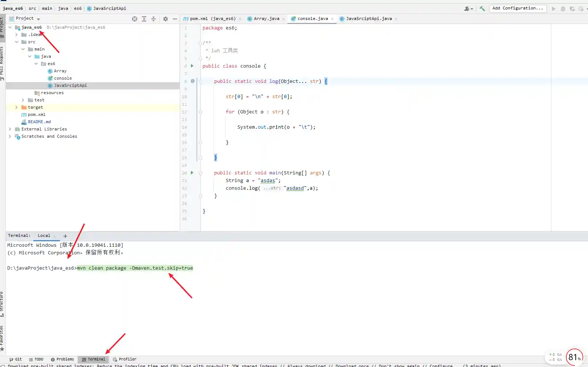Open the Project view dropdown
588x367 pixels.
(x=38, y=19)
